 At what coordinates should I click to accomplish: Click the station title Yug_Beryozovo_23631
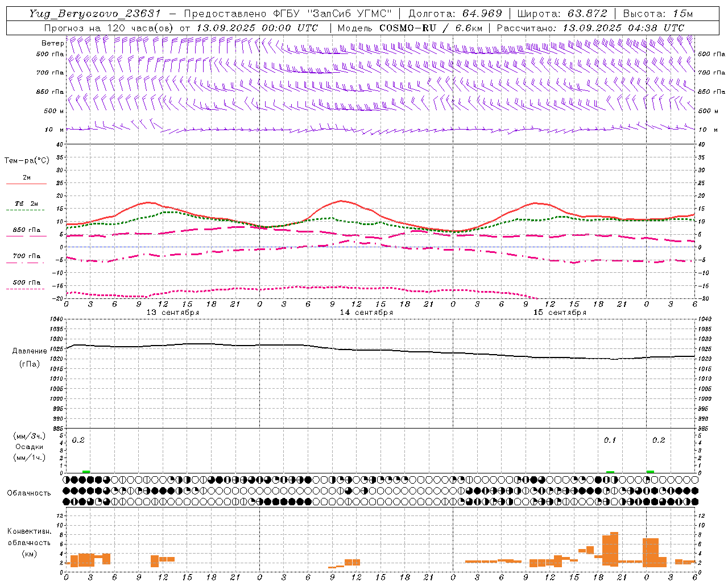[x=95, y=14]
